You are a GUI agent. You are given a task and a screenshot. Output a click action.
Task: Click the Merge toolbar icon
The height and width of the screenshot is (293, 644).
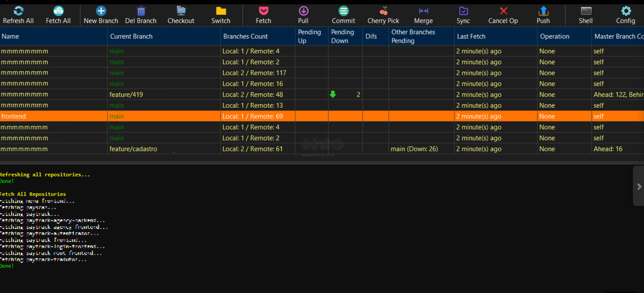coord(423,11)
